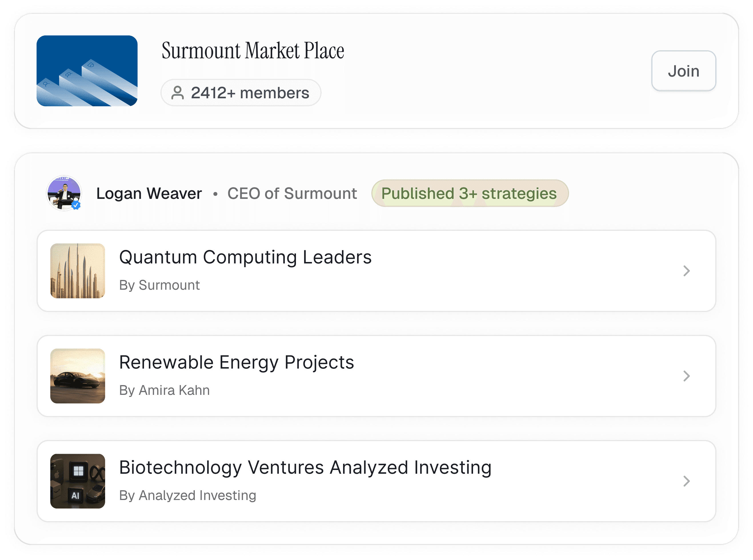The width and height of the screenshot is (753, 560).
Task: Open the Biotechnology Ventures tech logos thumbnail
Action: pos(78,481)
